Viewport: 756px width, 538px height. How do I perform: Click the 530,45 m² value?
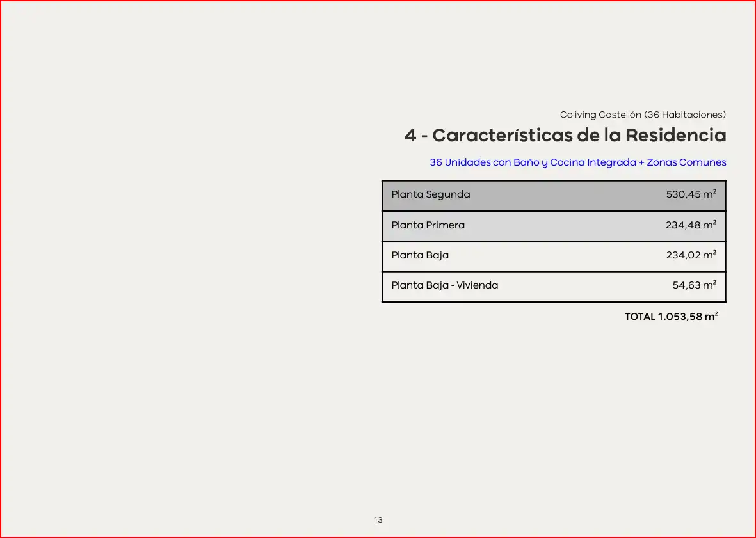point(691,194)
